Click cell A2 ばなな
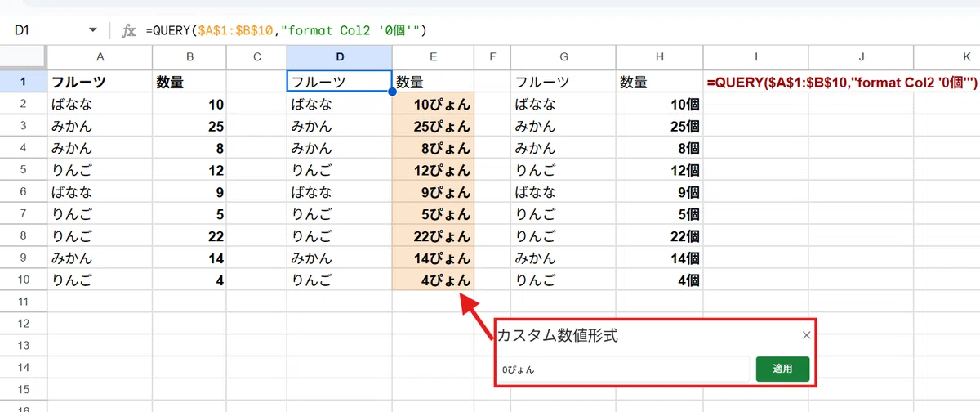980x412 pixels. click(100, 104)
